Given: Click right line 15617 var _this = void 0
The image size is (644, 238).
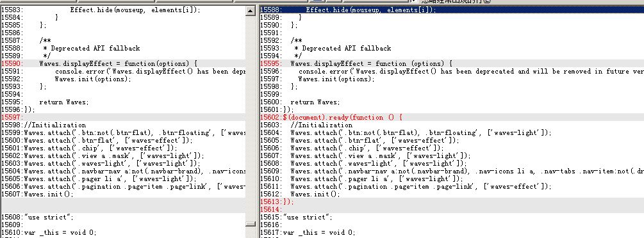Looking at the screenshot, I should coord(452,233).
